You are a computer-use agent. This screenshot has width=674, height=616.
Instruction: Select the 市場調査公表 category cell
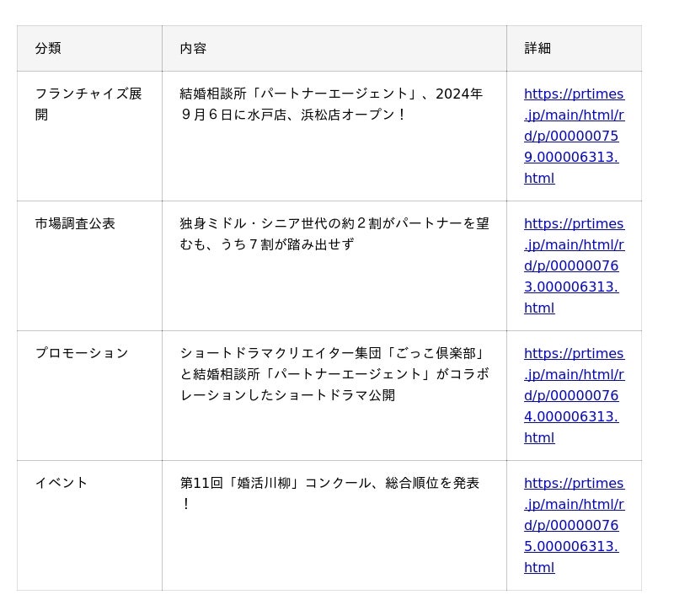75,223
